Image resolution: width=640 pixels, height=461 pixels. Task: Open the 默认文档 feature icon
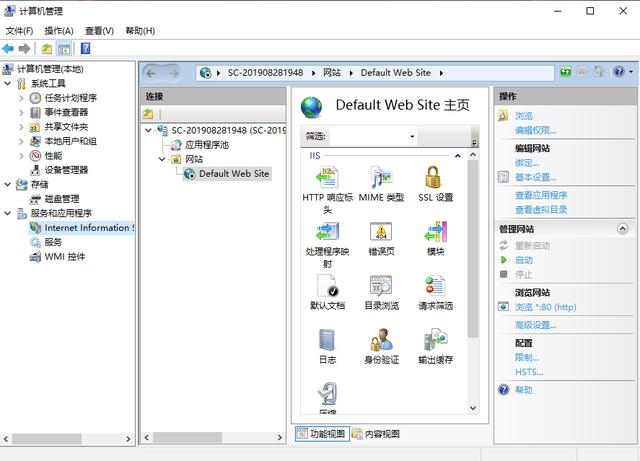tap(328, 285)
